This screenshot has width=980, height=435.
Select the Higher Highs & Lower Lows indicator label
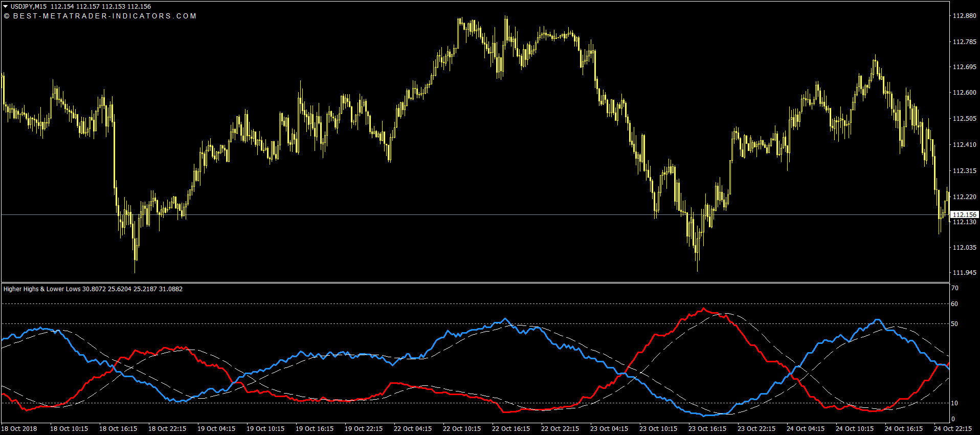[42, 289]
